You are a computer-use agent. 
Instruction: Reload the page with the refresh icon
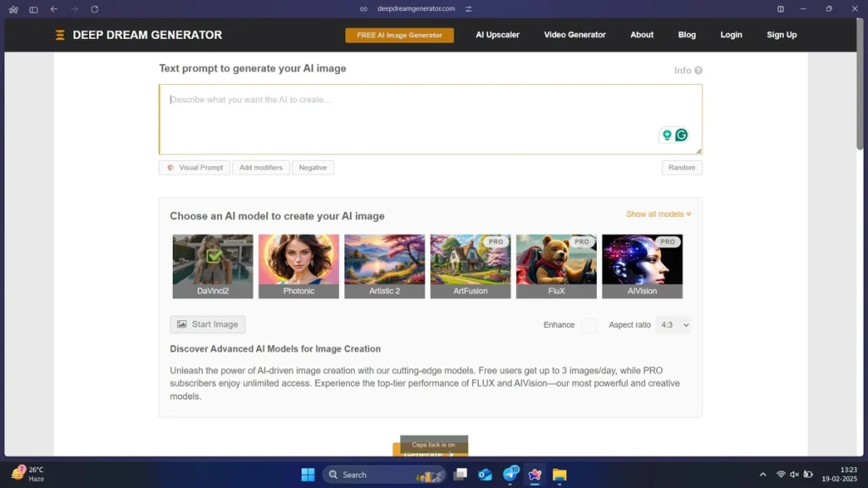[95, 8]
